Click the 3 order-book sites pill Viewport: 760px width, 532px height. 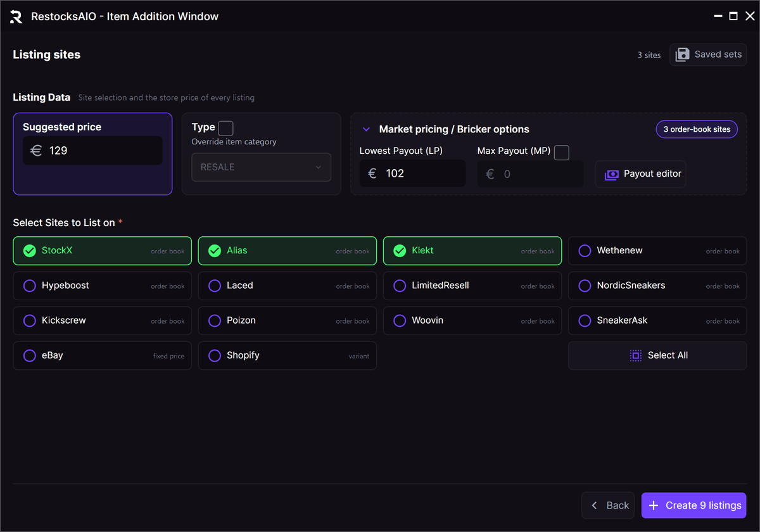(x=697, y=129)
